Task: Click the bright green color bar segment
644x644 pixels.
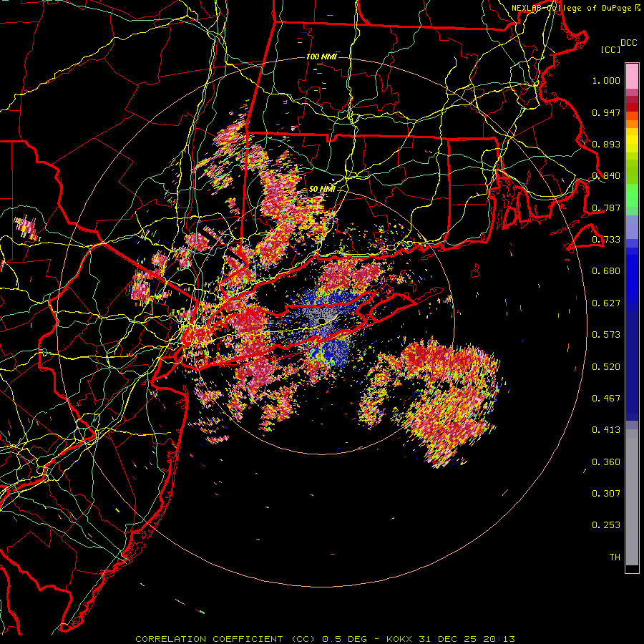Action: tap(632, 195)
